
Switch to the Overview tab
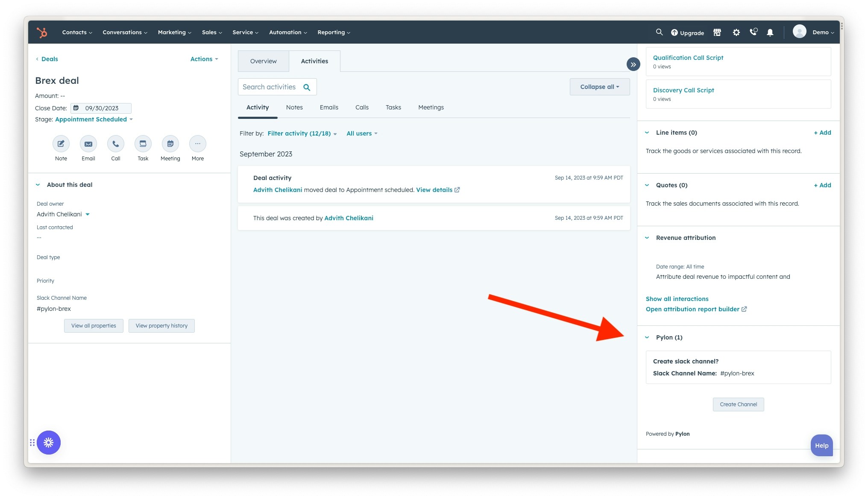tap(263, 61)
